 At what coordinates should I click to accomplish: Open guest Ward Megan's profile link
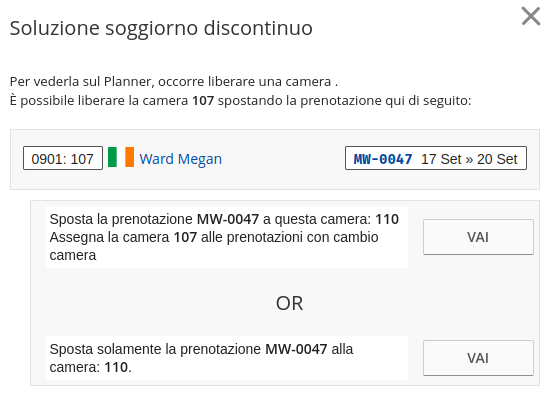click(181, 159)
